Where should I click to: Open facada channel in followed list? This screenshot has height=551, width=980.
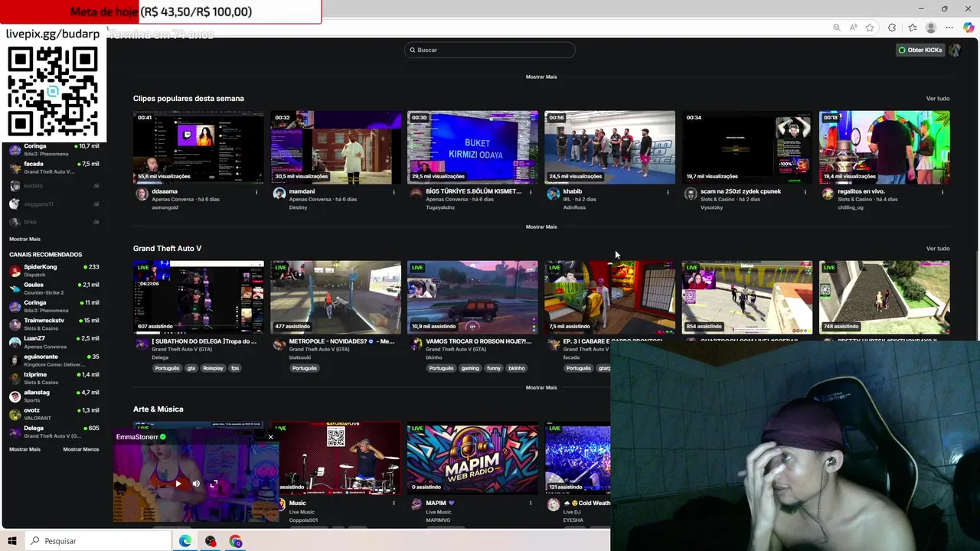(54, 168)
